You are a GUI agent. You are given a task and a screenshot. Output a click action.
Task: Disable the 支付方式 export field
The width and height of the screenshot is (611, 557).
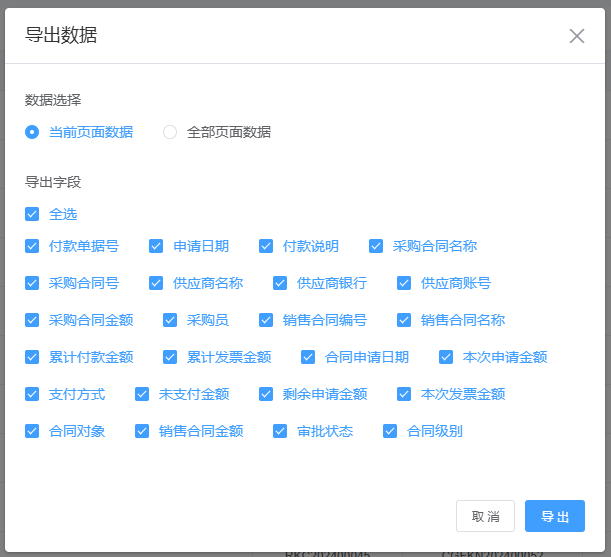pos(32,394)
